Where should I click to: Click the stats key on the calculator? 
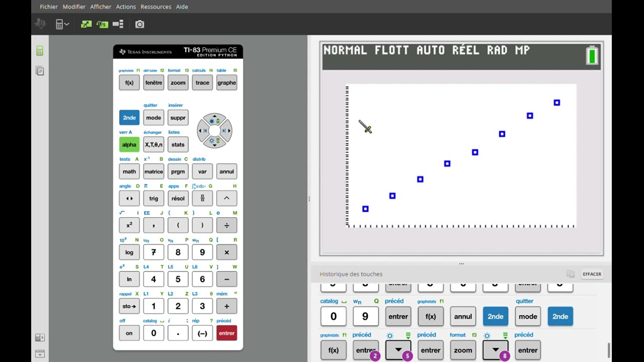(178, 144)
